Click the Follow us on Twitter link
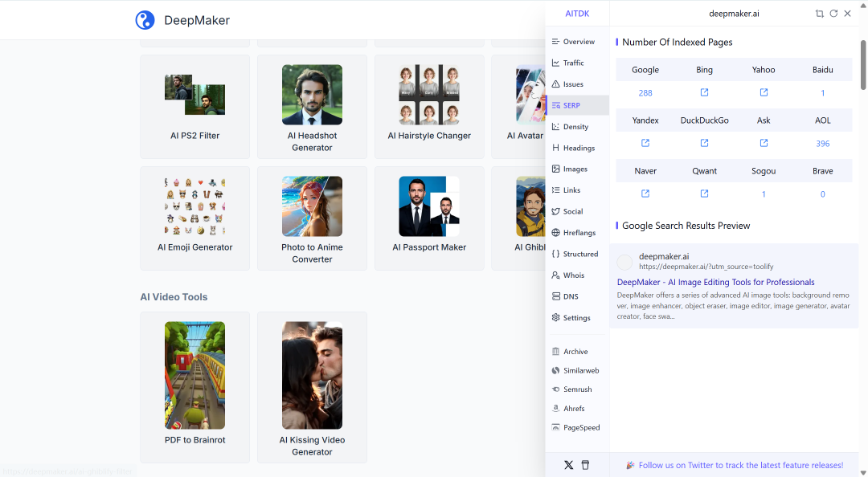Screen dimensions: 868x477 coord(741,466)
